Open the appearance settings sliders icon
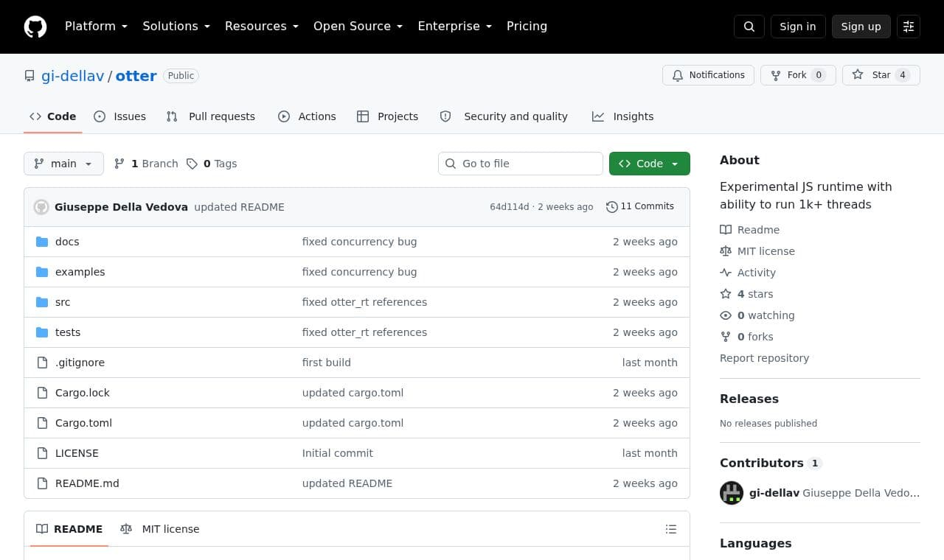Screen dimensions: 944x560 [x=909, y=27]
